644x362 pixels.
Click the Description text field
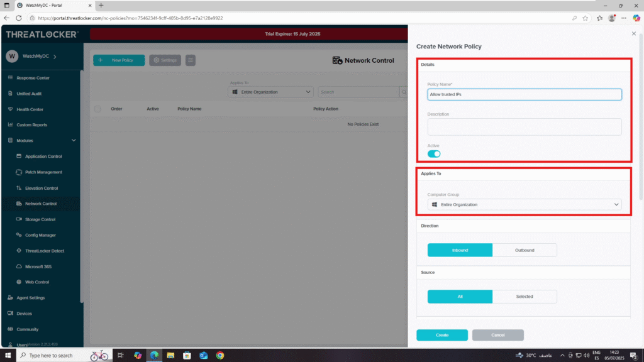click(525, 127)
